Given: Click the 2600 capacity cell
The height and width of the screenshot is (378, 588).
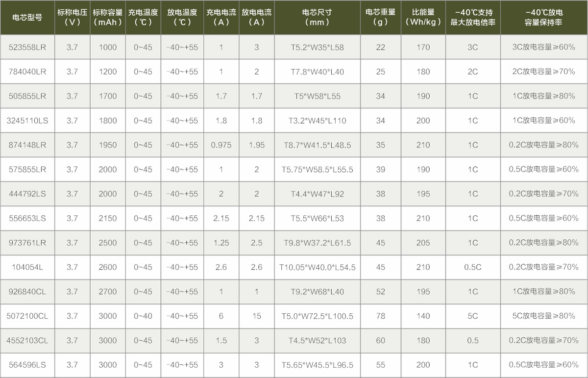Looking at the screenshot, I should click(108, 267).
